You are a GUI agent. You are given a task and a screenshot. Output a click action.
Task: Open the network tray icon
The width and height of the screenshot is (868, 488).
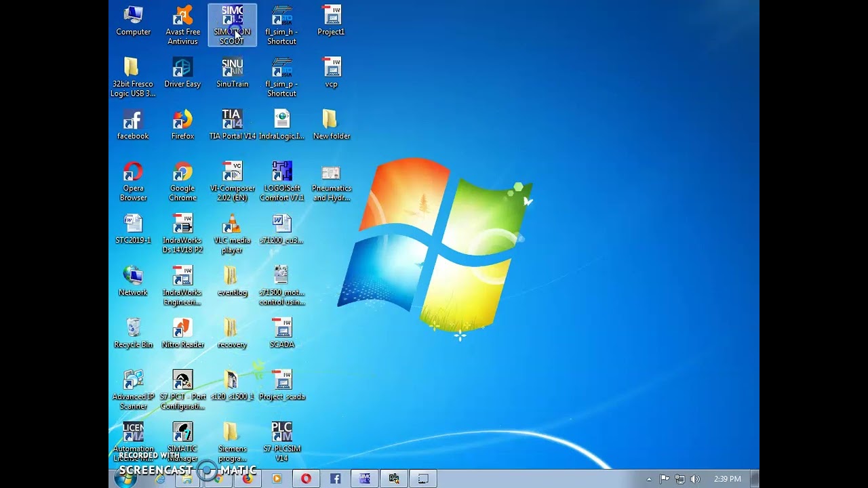(x=679, y=479)
